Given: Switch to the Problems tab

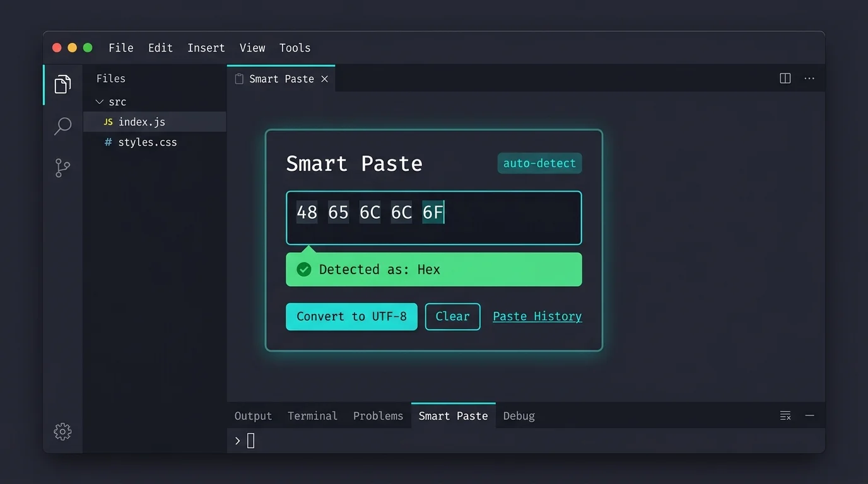Looking at the screenshot, I should pos(378,415).
